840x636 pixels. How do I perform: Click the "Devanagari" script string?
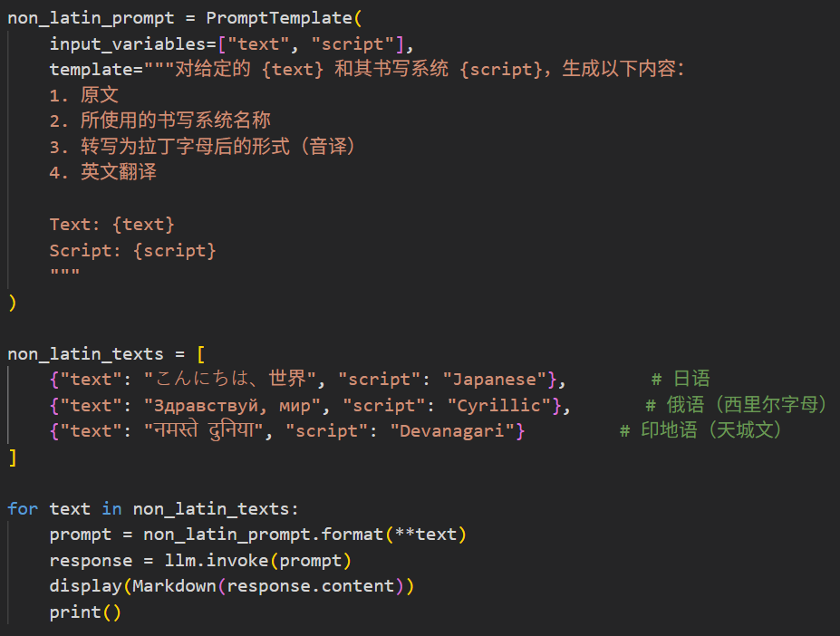coord(452,430)
